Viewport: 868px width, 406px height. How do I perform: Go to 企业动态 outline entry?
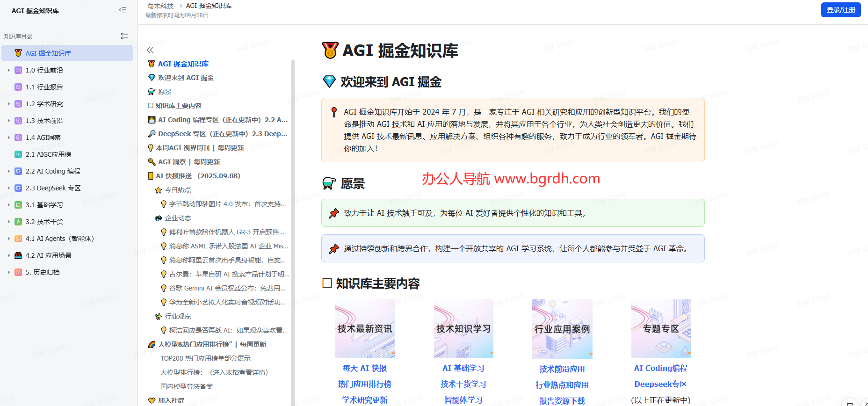(178, 218)
